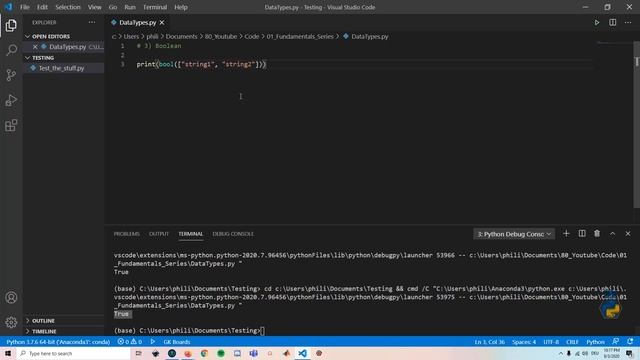Change UTF-8 file encoding

tap(551, 342)
